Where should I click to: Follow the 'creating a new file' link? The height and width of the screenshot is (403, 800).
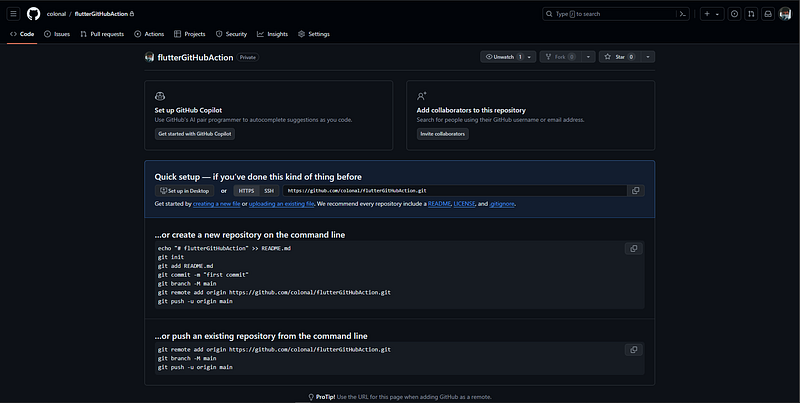216,204
